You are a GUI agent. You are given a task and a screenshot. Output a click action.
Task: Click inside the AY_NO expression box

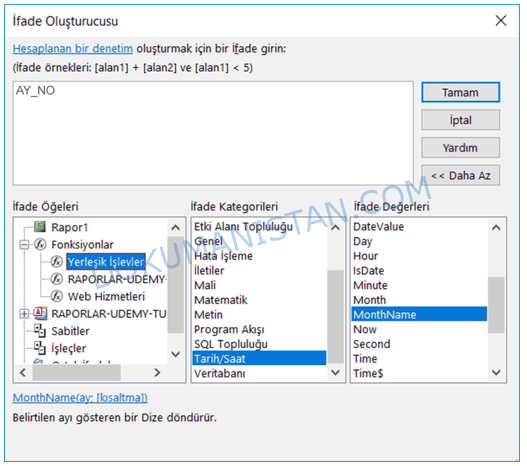pyautogui.click(x=213, y=133)
